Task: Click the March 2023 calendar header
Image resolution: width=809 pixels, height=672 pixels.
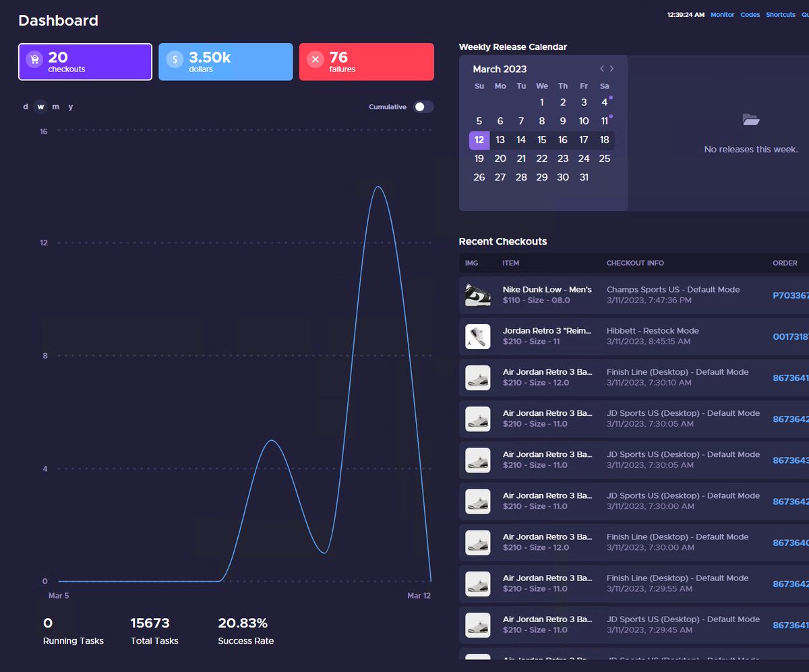Action: coord(500,69)
